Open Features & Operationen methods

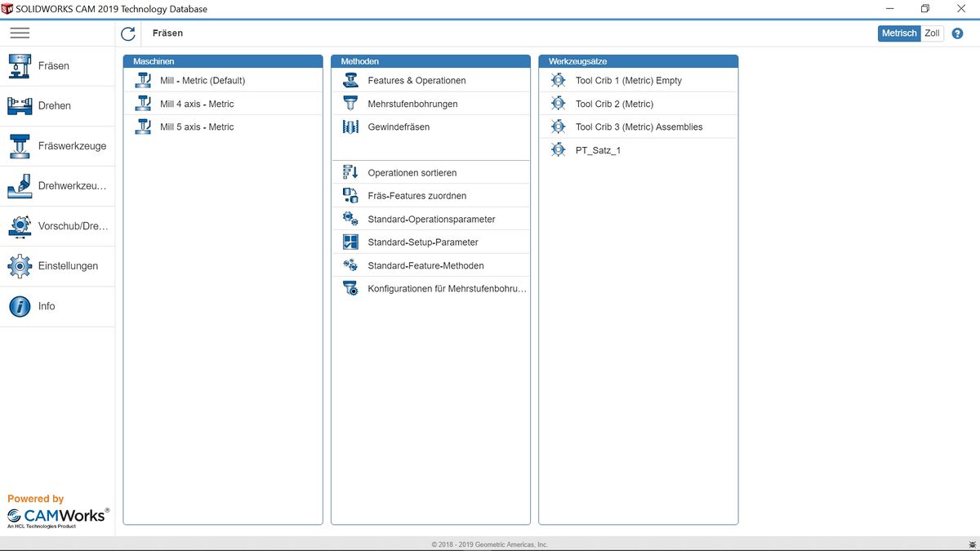click(416, 81)
